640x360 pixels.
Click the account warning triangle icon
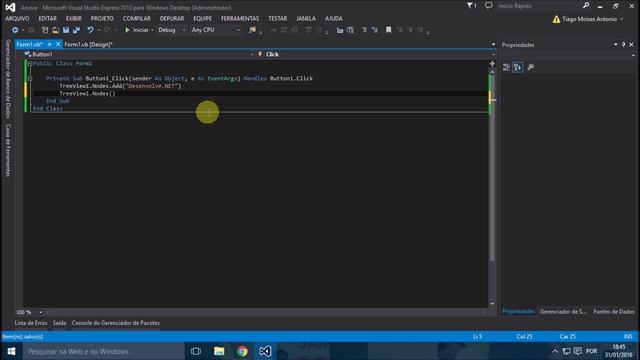pyautogui.click(x=556, y=19)
